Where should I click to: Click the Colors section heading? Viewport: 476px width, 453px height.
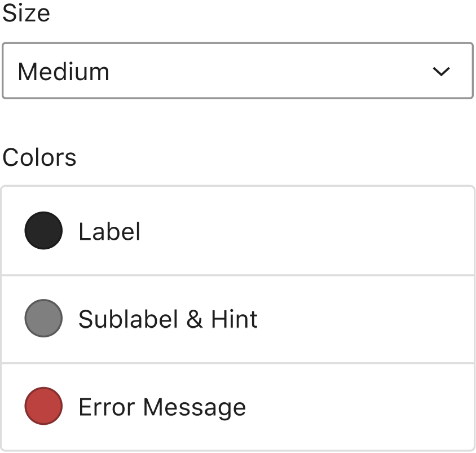[x=39, y=157]
